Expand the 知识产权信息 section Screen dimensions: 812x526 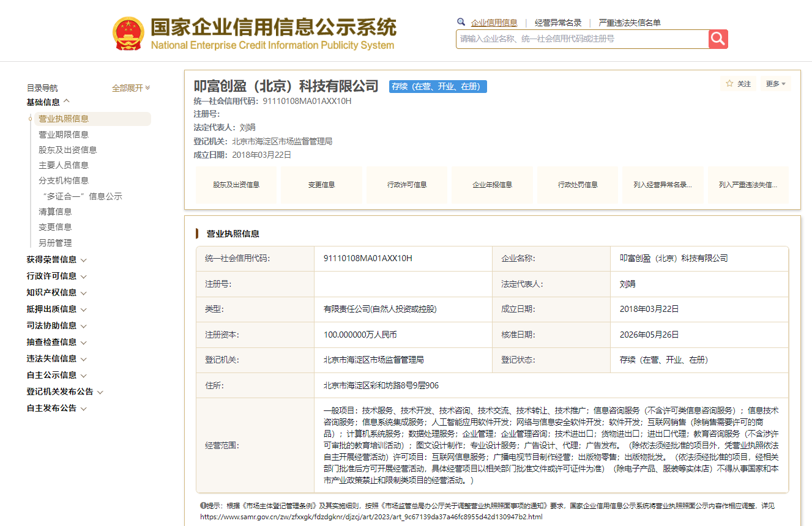coord(57,292)
